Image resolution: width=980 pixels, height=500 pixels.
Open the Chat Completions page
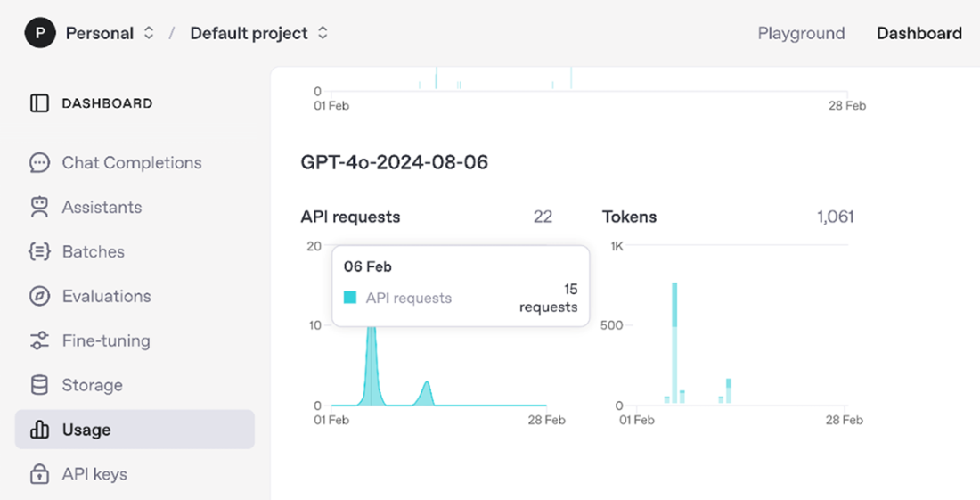point(132,163)
